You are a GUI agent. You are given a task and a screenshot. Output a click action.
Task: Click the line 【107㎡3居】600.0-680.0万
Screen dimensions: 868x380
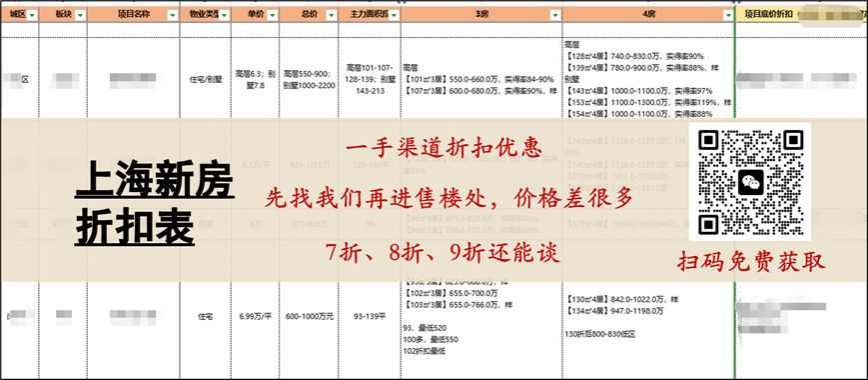coord(480,91)
